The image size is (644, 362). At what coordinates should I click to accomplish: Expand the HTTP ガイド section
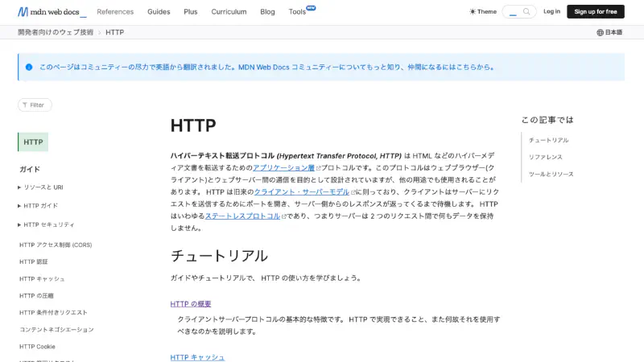19,206
